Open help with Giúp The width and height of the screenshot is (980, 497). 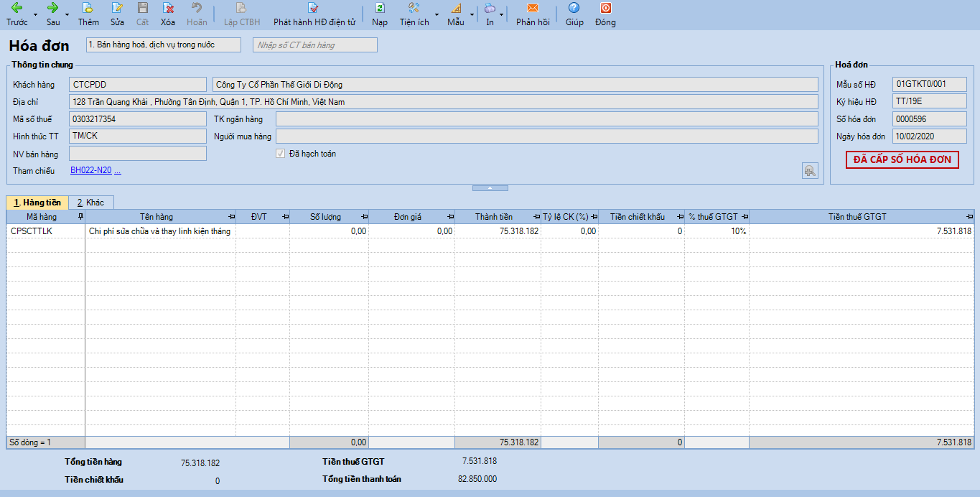coord(574,14)
